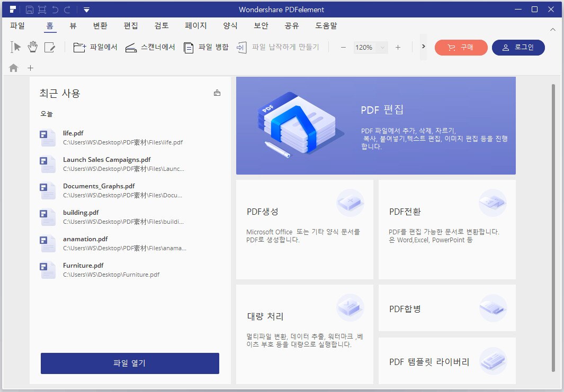564x392 pixels.
Task: Click 파일 납작하게 만들기 flatten option
Action: 277,47
